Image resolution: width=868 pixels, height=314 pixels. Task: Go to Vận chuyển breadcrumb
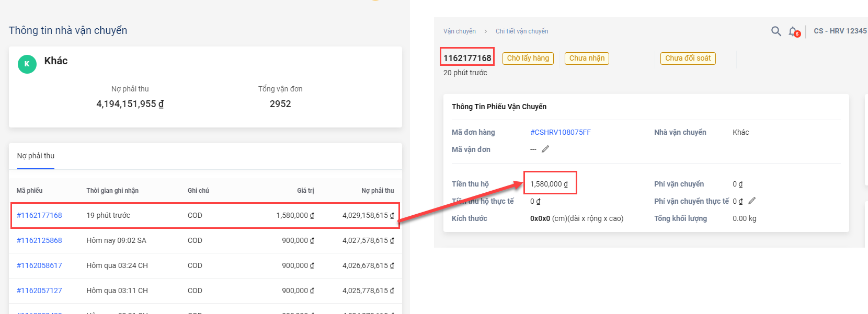coord(460,31)
